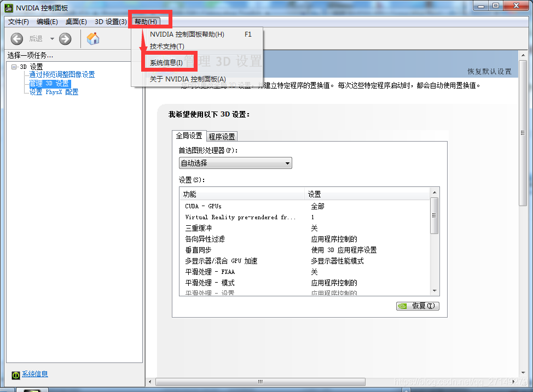Image resolution: width=533 pixels, height=392 pixels.
Task: Open the 自动选择 graphics processor dropdown
Action: pyautogui.click(x=235, y=163)
